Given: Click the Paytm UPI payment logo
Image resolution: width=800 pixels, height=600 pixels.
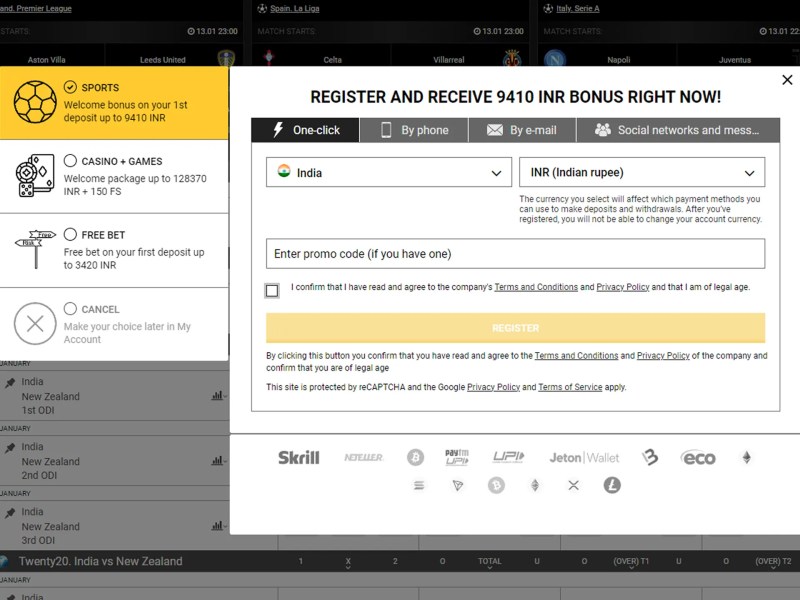Looking at the screenshot, I should point(457,457).
